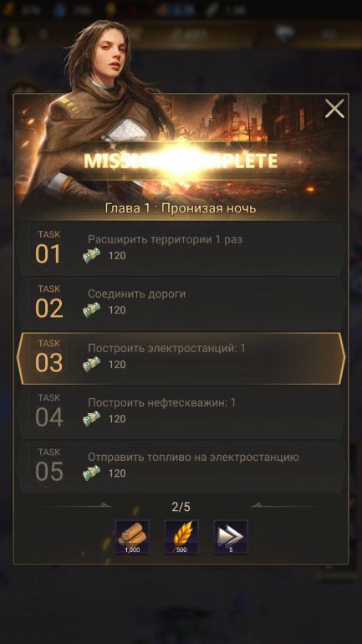Select the wood 1,000 reward icon
This screenshot has width=362, height=644.
(x=132, y=537)
